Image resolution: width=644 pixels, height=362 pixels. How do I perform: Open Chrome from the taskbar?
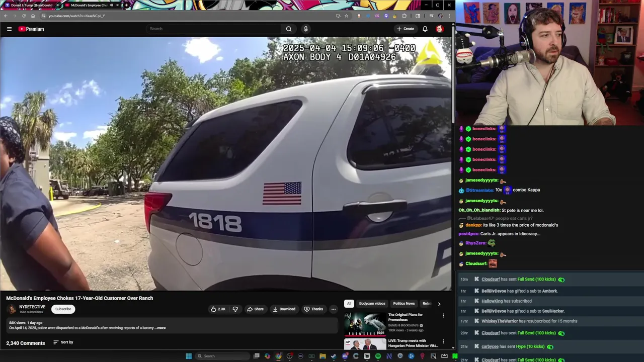tap(278, 356)
